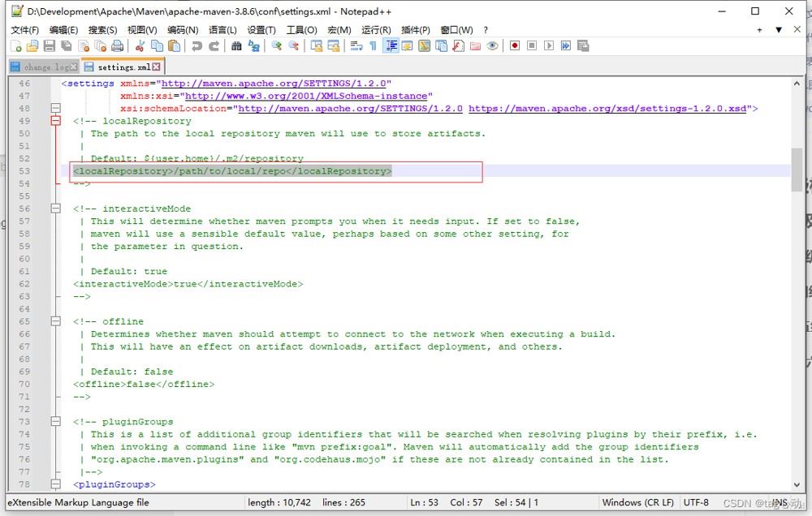Collapse pluginGroups comment fold at line 73
Image resolution: width=812 pixels, height=516 pixels.
point(56,422)
